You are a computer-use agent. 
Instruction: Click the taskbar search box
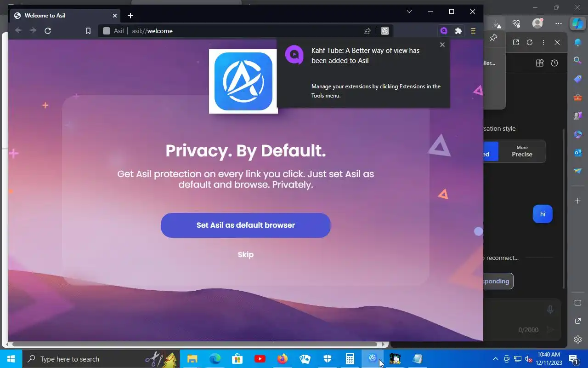coord(101,359)
